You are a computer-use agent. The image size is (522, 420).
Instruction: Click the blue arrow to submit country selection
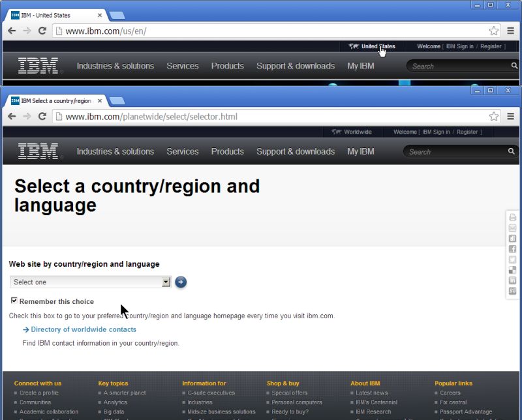[x=181, y=282]
